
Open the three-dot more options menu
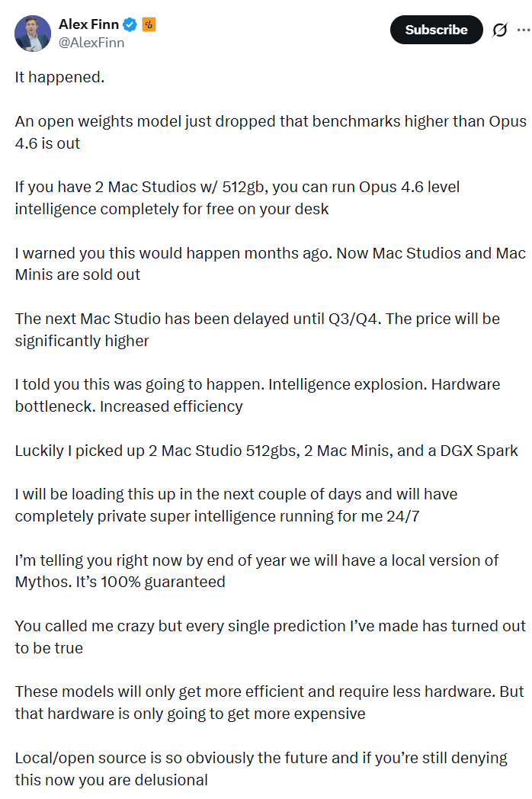click(x=523, y=30)
